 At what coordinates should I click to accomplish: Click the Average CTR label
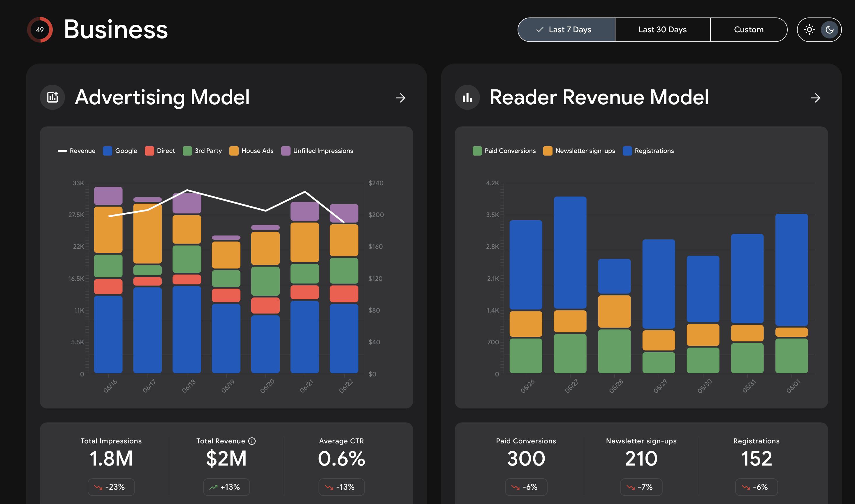[x=342, y=441]
